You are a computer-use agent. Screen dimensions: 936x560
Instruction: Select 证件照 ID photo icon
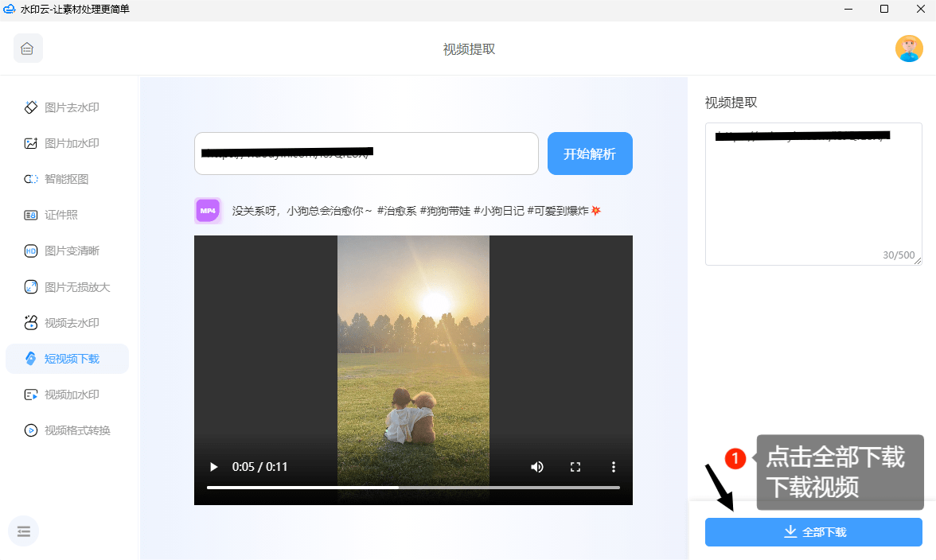coord(30,215)
